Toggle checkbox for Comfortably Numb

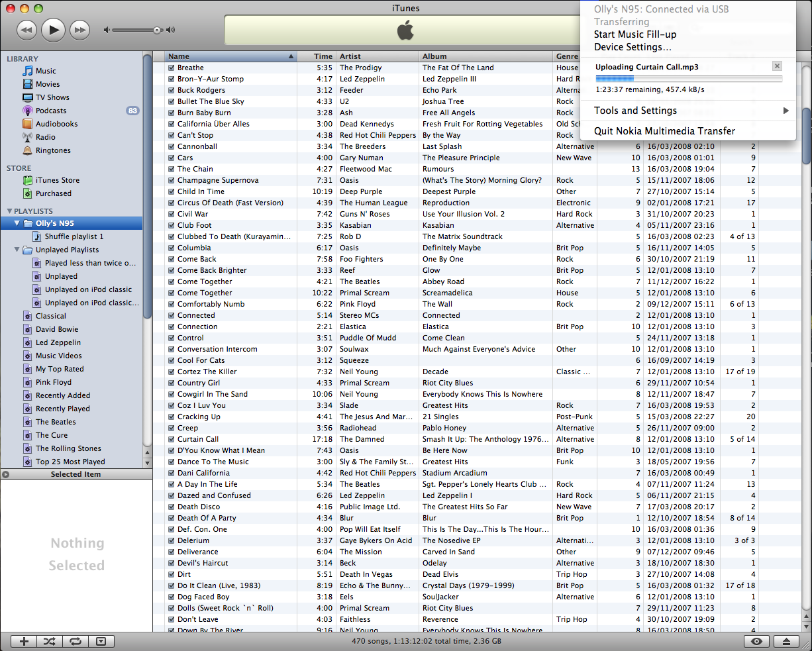[x=172, y=304]
